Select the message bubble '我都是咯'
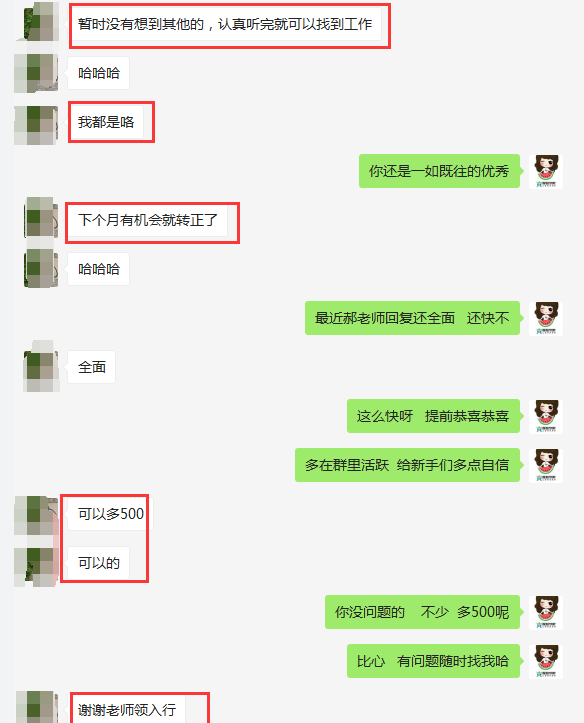The width and height of the screenshot is (584, 723). [x=106, y=122]
